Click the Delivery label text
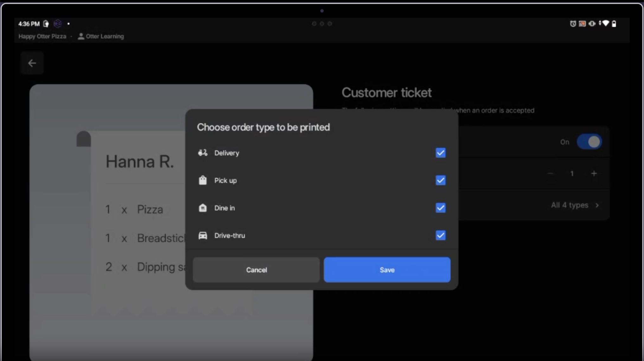Image resolution: width=644 pixels, height=361 pixels. click(x=227, y=153)
